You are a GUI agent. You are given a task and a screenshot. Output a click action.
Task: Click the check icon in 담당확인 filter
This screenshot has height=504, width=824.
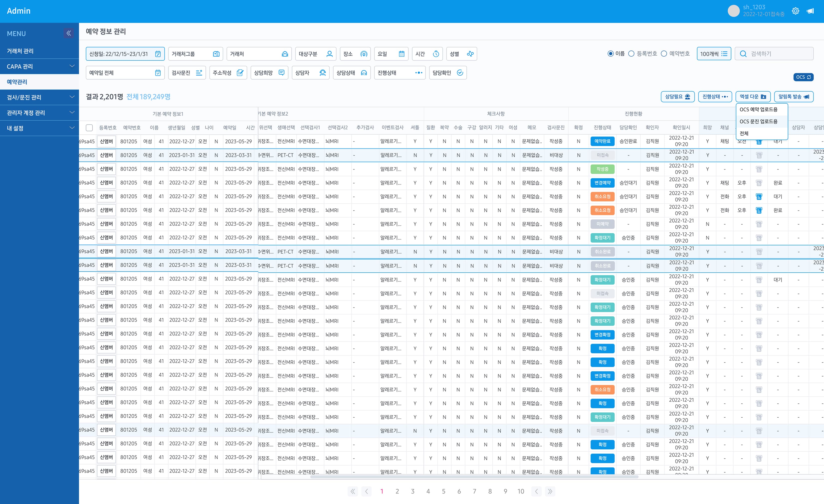(460, 73)
